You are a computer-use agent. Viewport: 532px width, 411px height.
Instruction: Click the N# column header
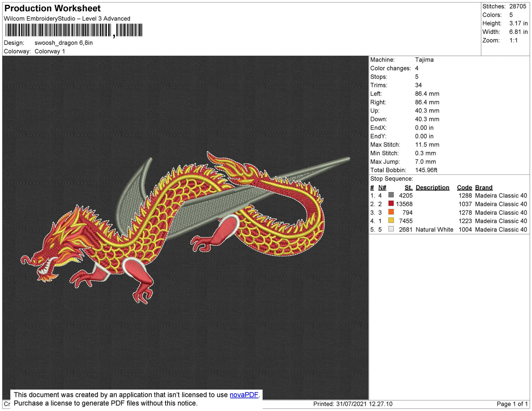(382, 187)
